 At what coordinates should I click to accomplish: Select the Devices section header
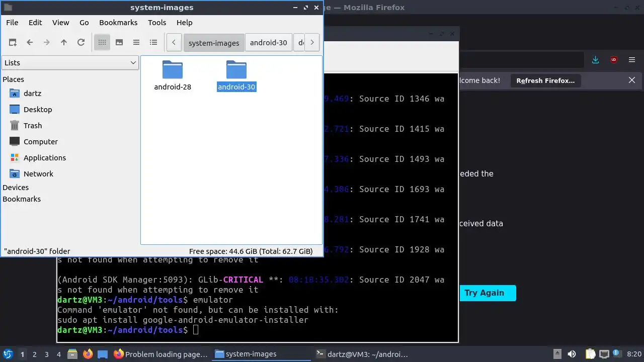click(16, 188)
